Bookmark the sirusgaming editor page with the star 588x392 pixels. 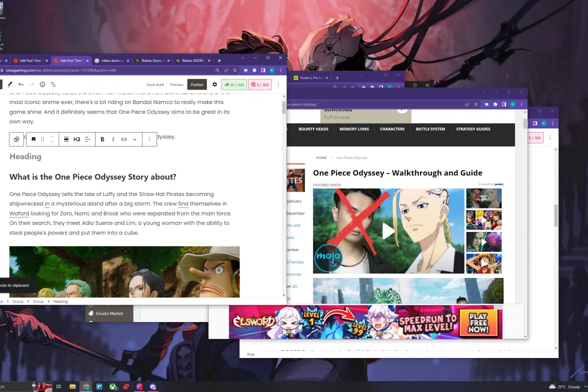click(235, 70)
